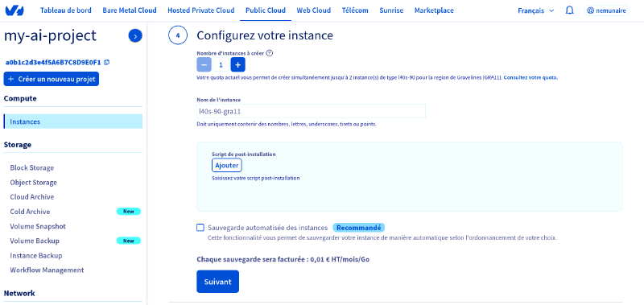Open the Web Cloud section
The width and height of the screenshot is (644, 305).
click(314, 10)
